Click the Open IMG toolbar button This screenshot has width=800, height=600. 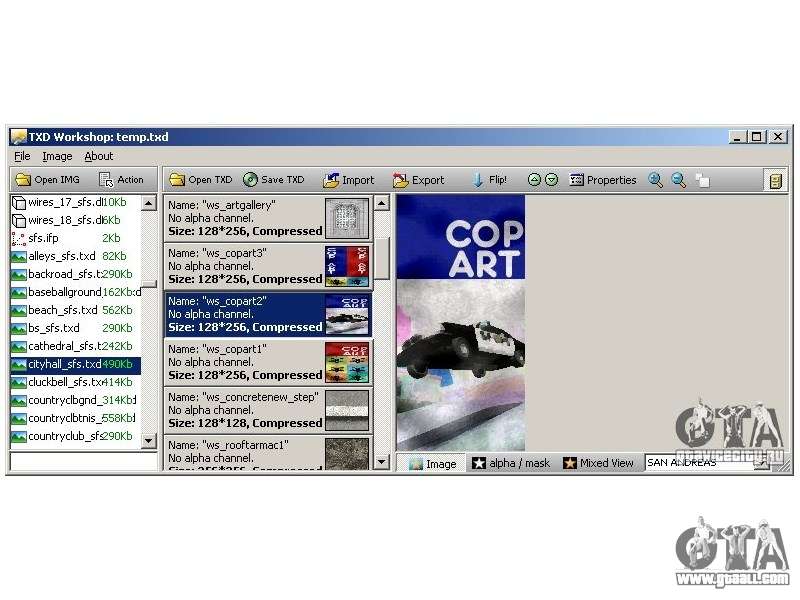click(47, 180)
